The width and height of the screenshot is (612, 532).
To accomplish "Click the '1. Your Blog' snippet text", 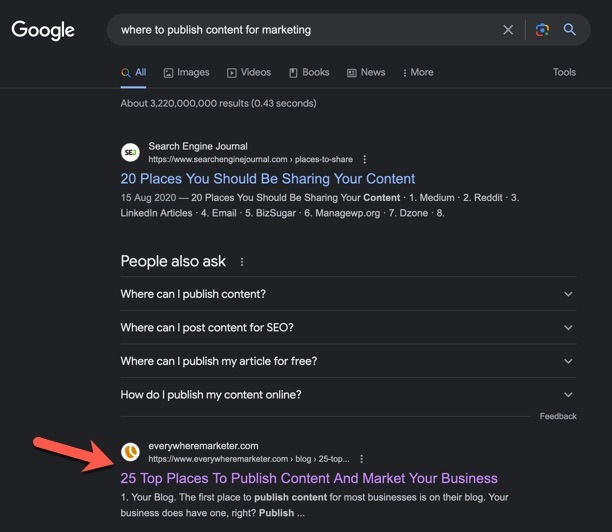I will tap(147, 497).
